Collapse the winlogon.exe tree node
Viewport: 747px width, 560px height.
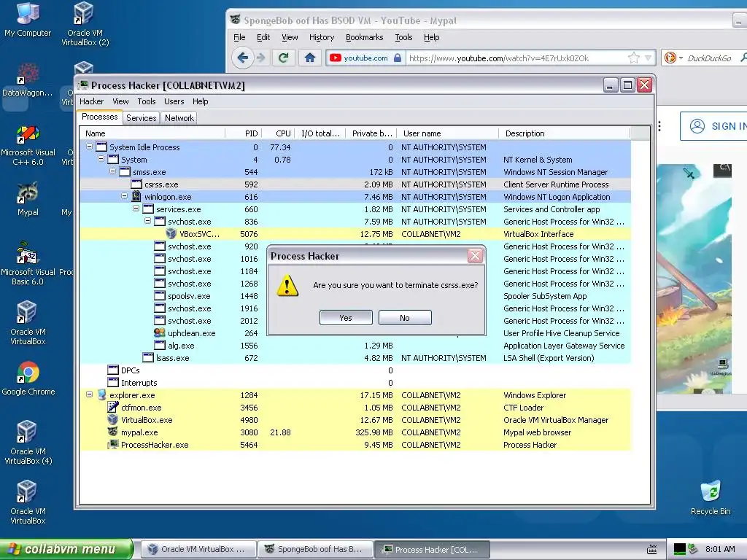(x=124, y=196)
